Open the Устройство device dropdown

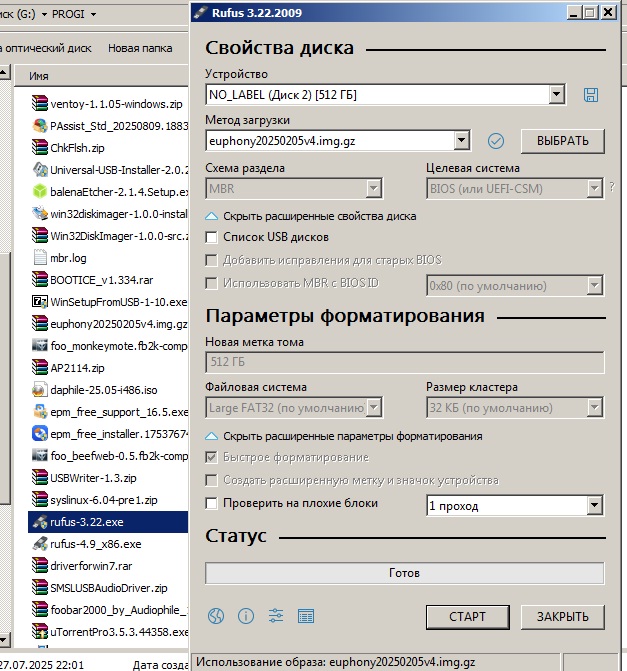(556, 95)
